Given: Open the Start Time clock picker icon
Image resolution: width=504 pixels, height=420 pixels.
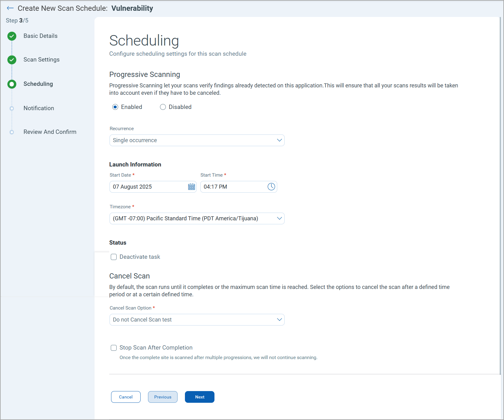Looking at the screenshot, I should click(x=271, y=187).
